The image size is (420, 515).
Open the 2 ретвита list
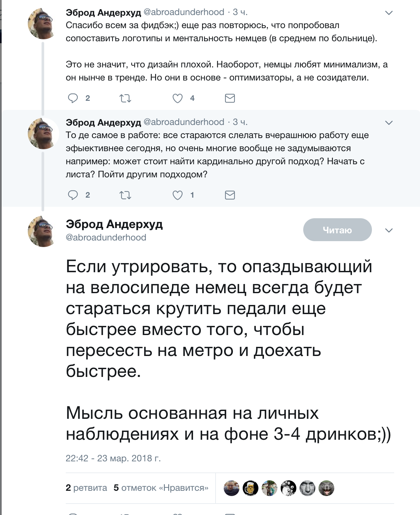86,488
